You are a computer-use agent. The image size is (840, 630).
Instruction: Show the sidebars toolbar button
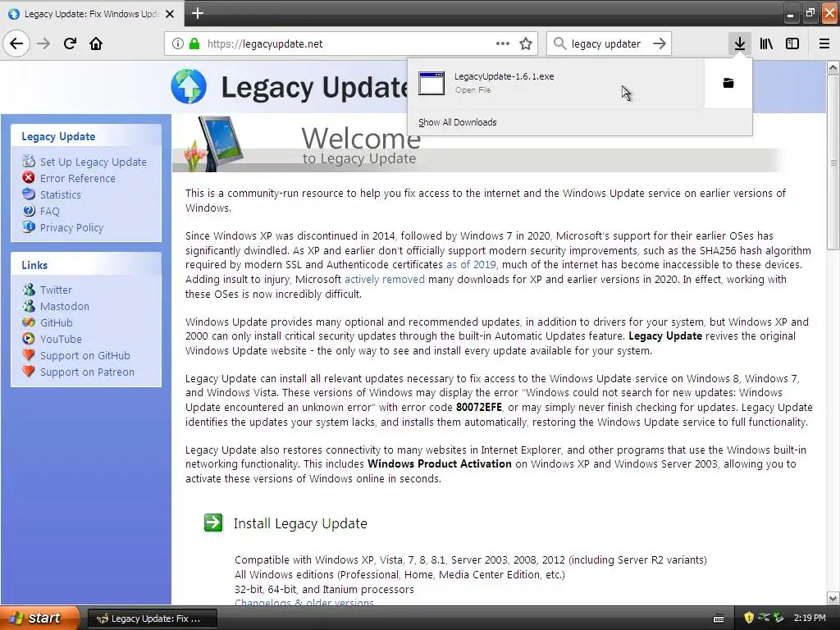[x=792, y=43]
